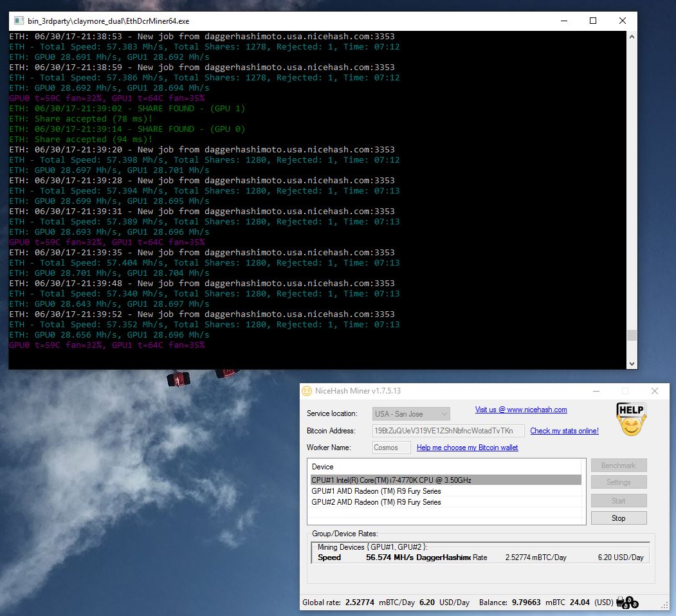Viewport: 676px width, 616px height.
Task: Click the console scrollbar down arrow
Action: coord(632,363)
